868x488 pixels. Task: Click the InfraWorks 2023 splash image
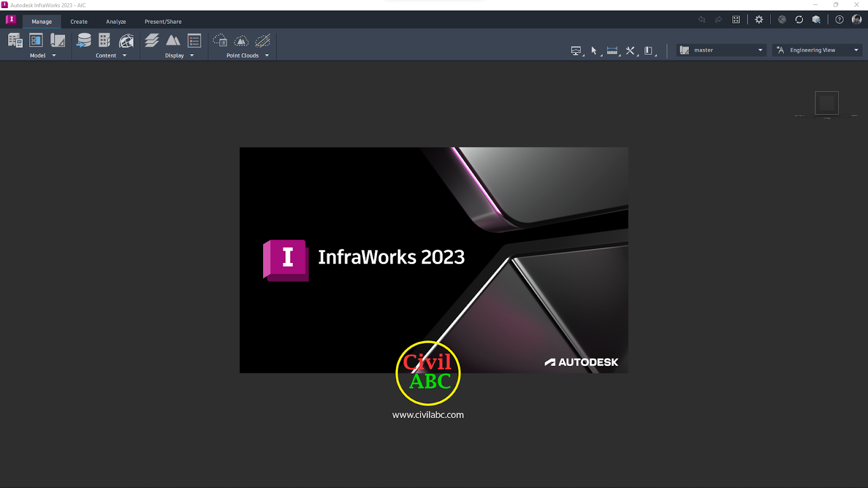(434, 260)
